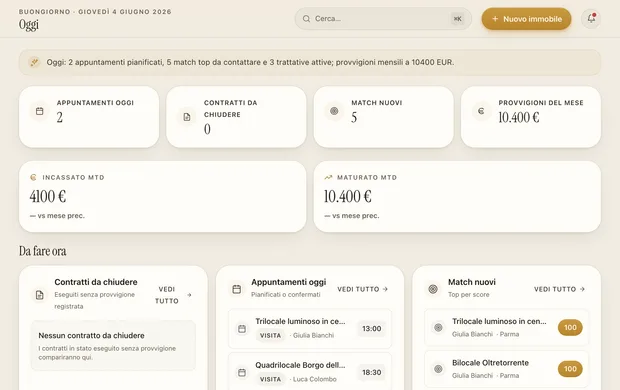Click the 18:30 time badge

pyautogui.click(x=372, y=373)
